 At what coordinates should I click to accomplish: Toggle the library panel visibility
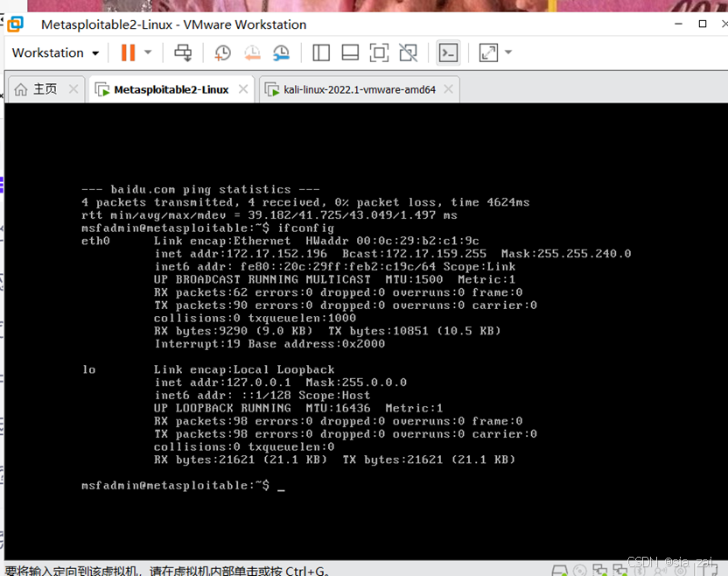tap(321, 53)
